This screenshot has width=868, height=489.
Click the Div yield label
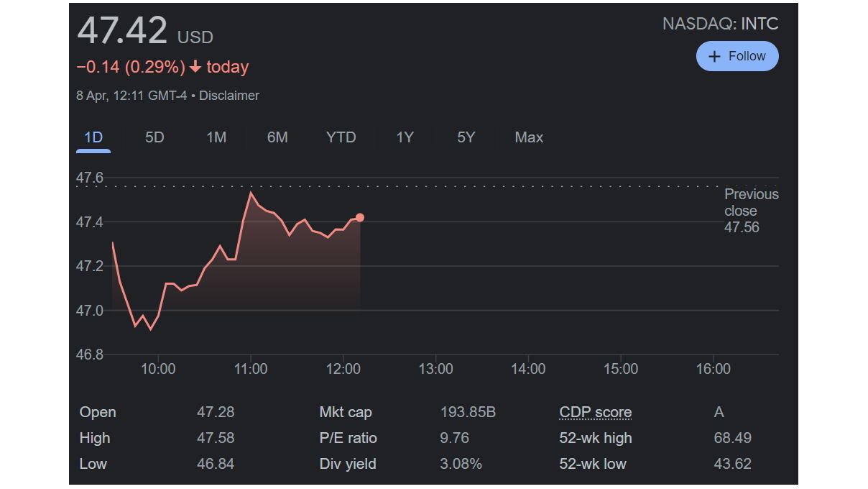[348, 464]
